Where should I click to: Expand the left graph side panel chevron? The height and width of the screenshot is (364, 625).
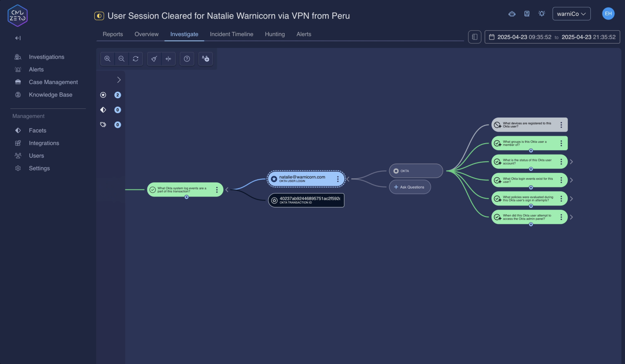click(x=119, y=80)
